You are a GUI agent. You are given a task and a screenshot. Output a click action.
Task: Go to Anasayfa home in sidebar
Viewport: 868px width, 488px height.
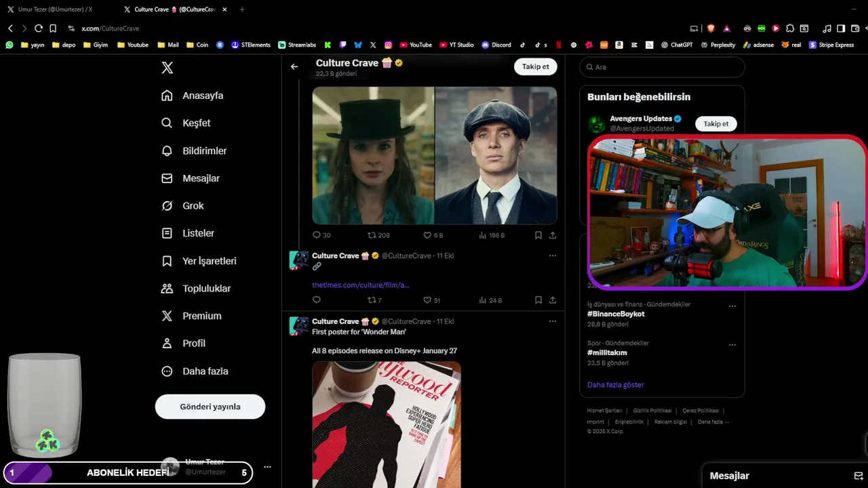(192, 96)
